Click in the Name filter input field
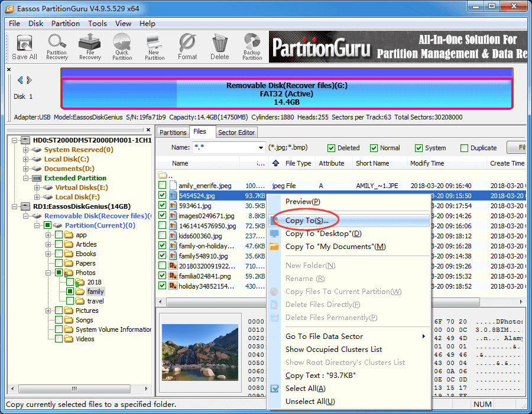The image size is (532, 414). tap(225, 148)
